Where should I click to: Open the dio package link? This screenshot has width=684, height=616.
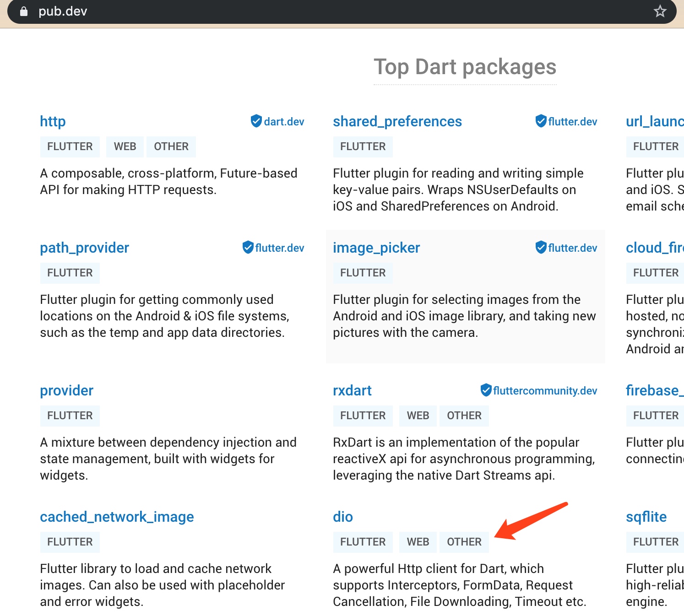click(342, 517)
